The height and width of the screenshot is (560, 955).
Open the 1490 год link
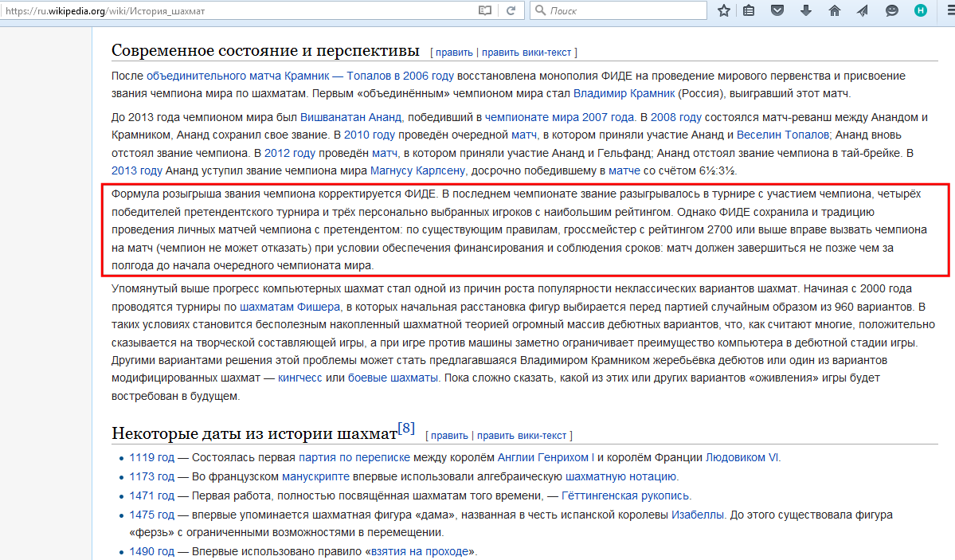point(151,551)
